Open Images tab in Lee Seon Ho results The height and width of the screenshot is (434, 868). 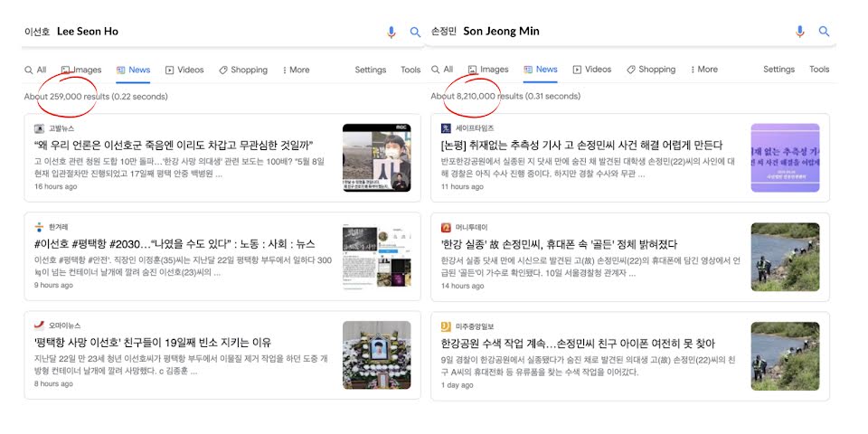(x=81, y=70)
